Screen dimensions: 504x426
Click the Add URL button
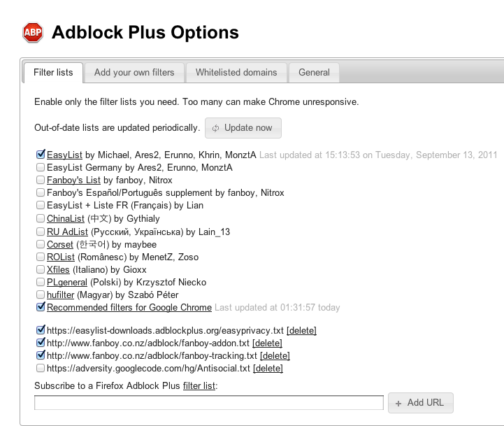tap(421, 403)
